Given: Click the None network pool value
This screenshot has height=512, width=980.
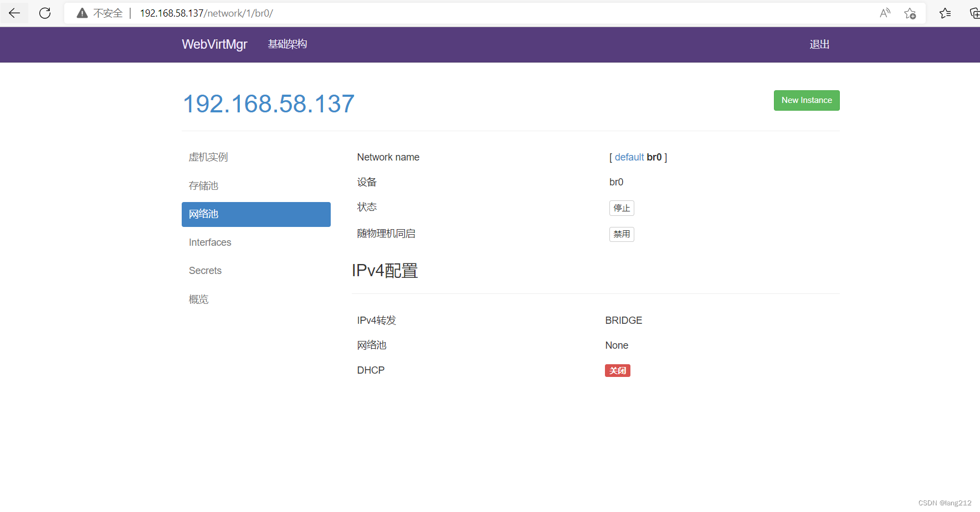Looking at the screenshot, I should click(617, 345).
